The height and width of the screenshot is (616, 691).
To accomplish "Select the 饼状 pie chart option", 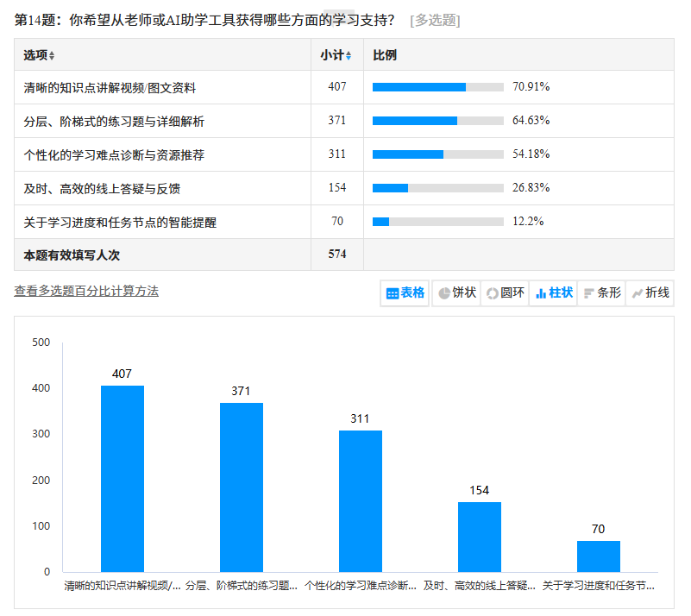I will (456, 293).
